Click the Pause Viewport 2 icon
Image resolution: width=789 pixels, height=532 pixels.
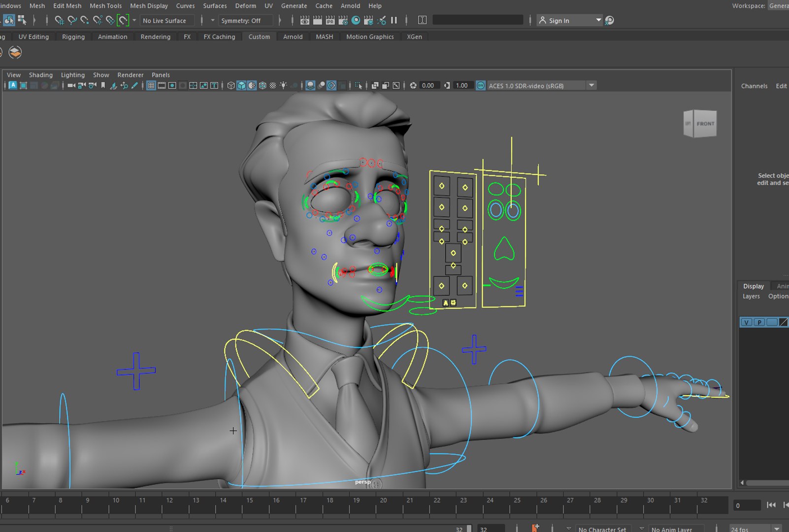click(394, 20)
